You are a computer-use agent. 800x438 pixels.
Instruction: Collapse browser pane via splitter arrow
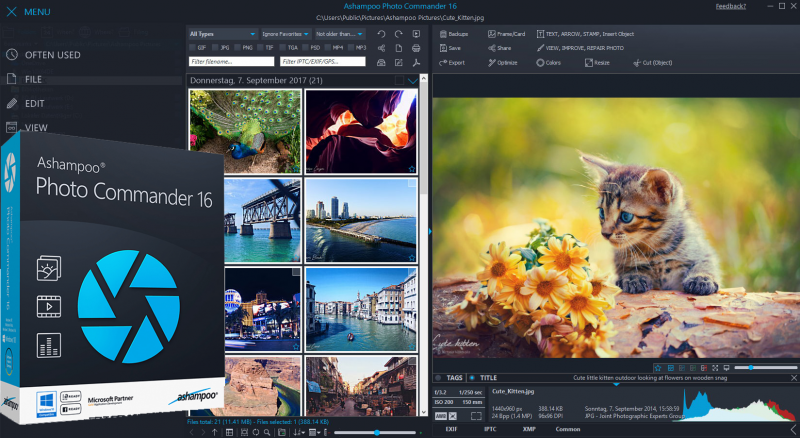430,231
